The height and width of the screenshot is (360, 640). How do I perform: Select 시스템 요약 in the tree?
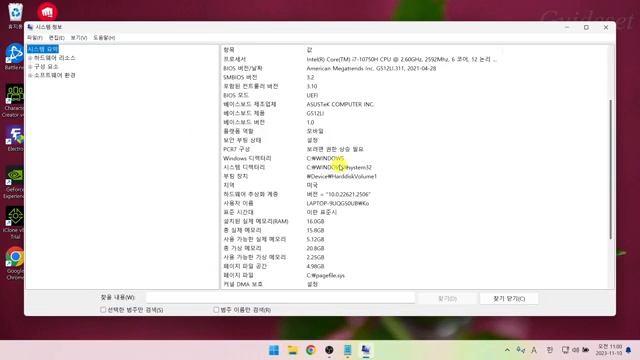tap(43, 49)
